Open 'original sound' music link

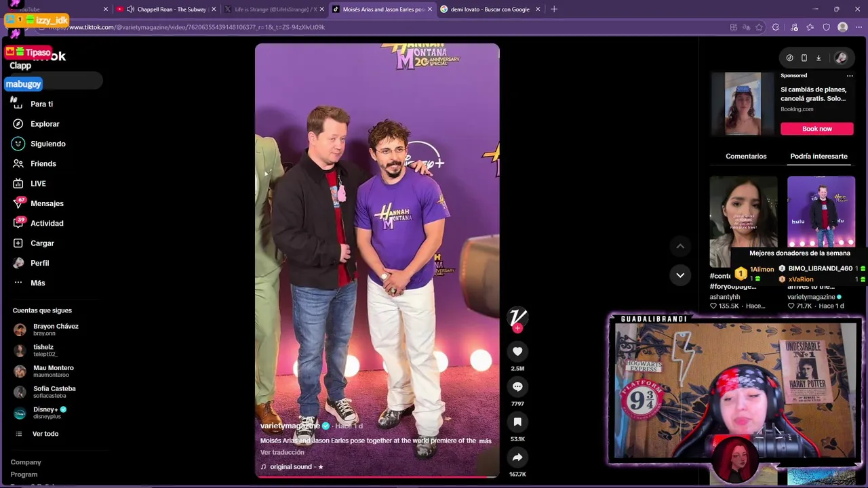[x=292, y=467]
